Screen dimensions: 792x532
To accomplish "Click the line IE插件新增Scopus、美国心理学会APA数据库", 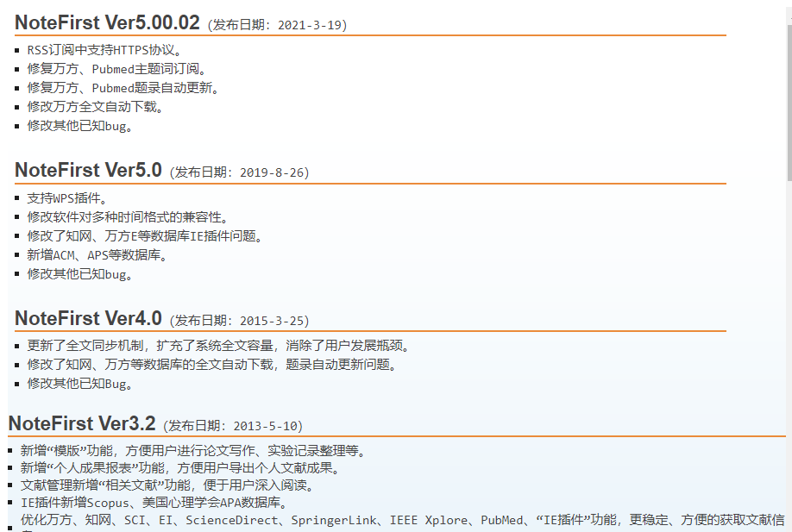I will point(154,503).
